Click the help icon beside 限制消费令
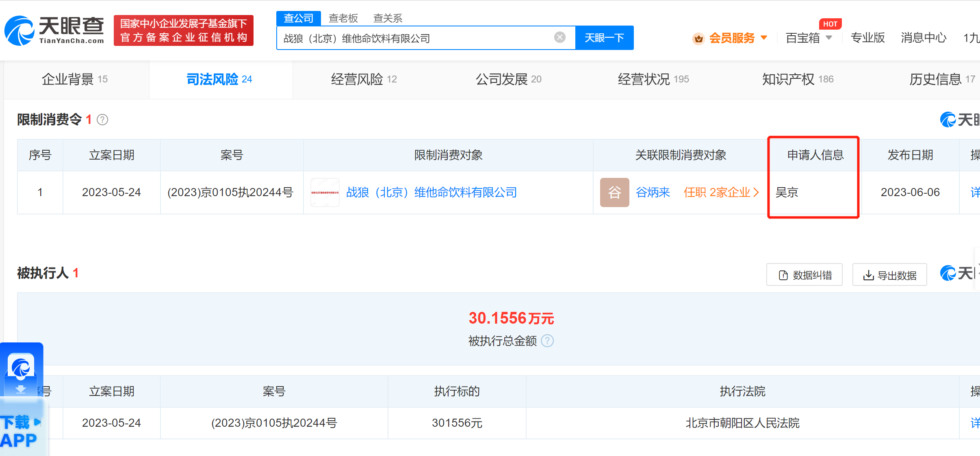 [x=102, y=120]
